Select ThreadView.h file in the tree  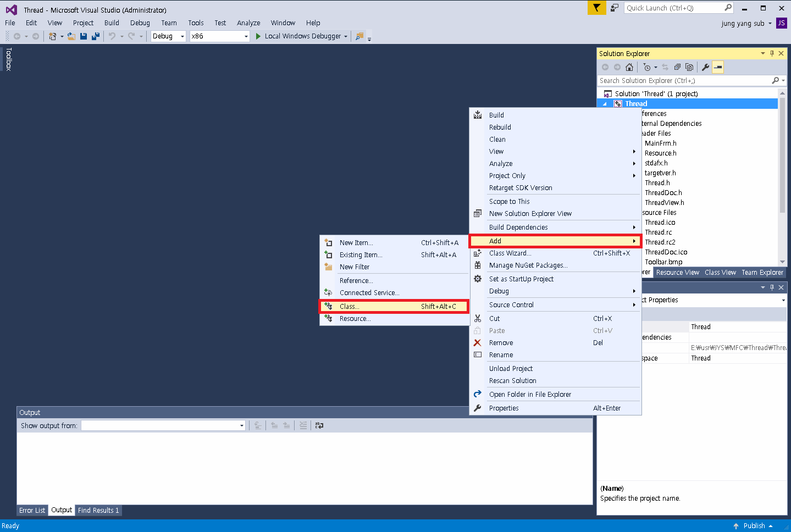point(665,203)
